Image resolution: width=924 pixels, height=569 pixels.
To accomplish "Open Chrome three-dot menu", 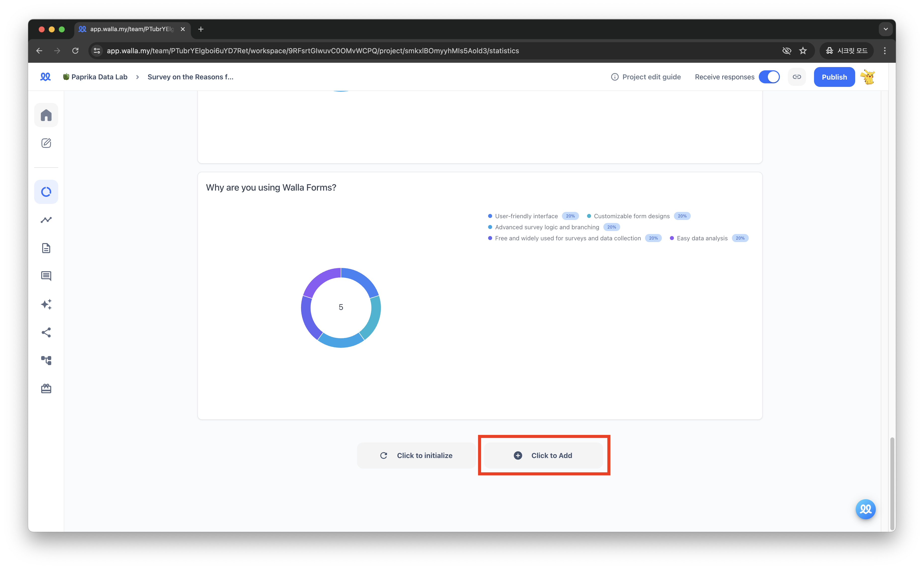I will pyautogui.click(x=885, y=51).
